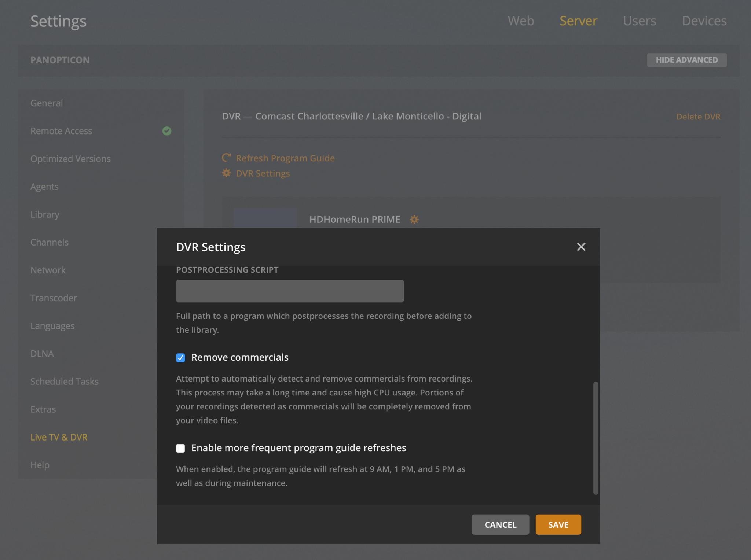Click the HDHomeRun device thumbnail image
The width and height of the screenshot is (751, 560).
[x=265, y=218]
